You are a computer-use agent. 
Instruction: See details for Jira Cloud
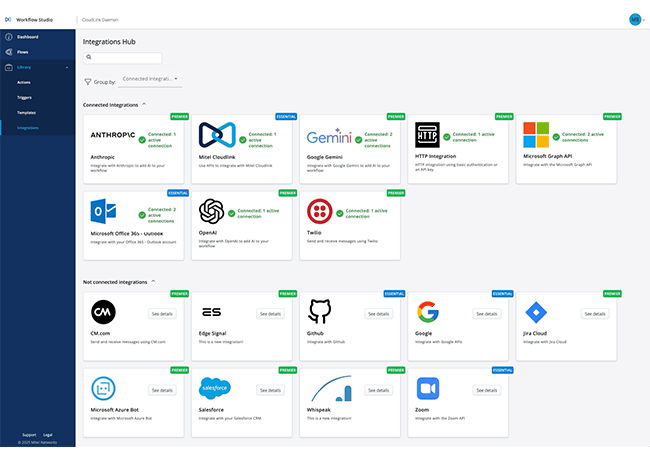point(595,314)
